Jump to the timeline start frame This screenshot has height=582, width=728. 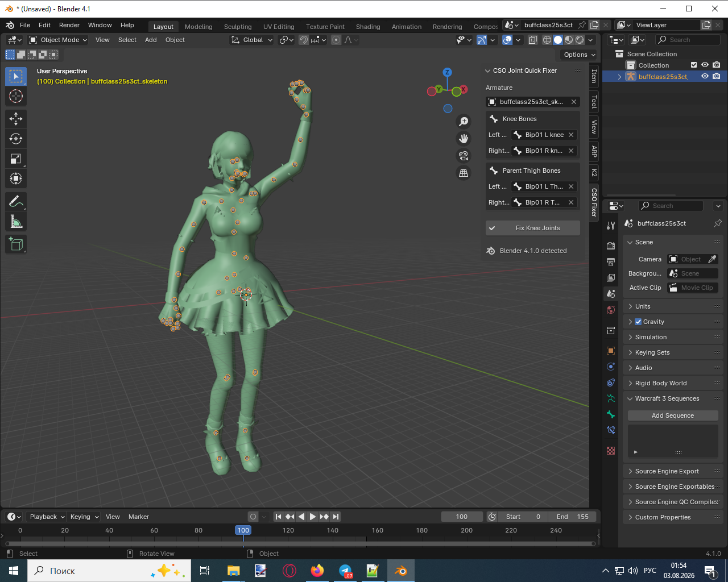point(278,517)
